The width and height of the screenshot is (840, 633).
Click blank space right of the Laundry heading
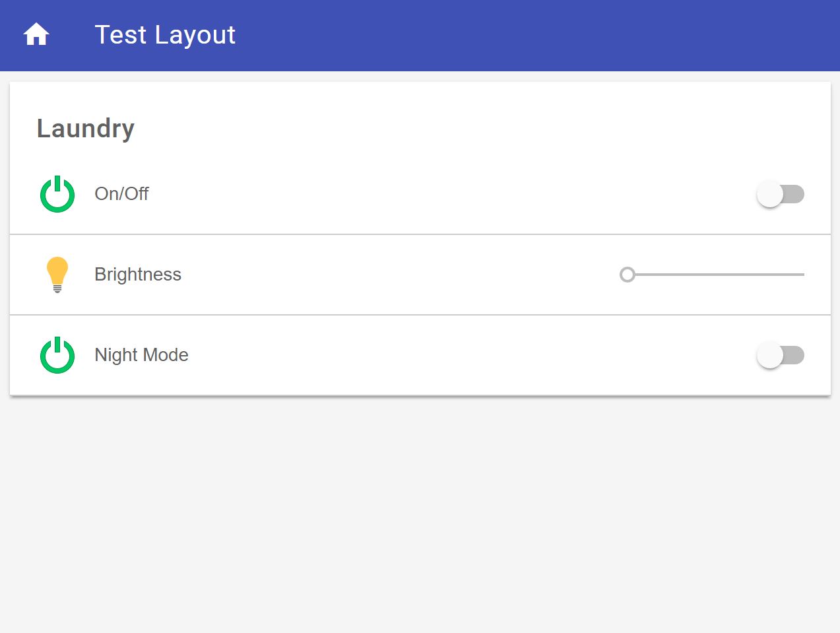[462, 128]
